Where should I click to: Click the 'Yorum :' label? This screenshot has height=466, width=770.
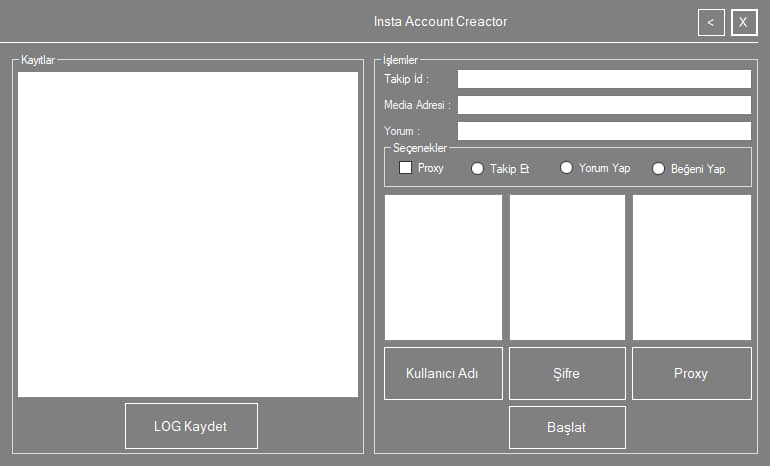click(x=402, y=131)
